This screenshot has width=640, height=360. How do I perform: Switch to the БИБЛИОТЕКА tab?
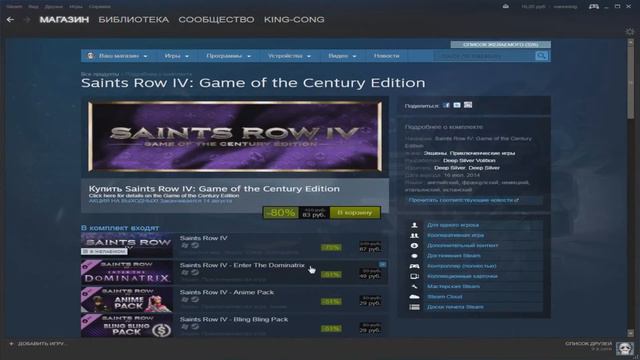point(133,20)
